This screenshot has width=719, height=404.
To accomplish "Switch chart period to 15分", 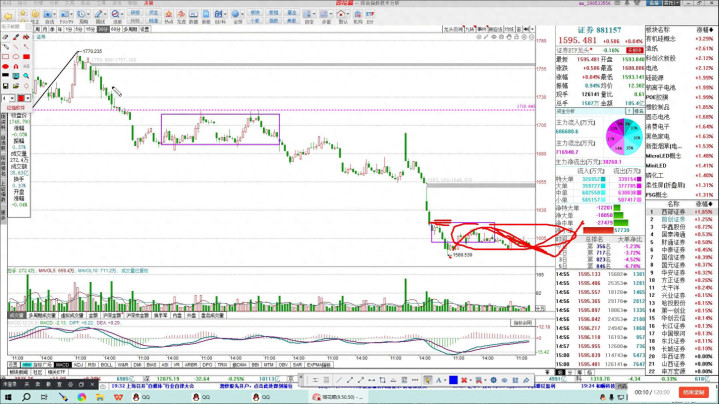I will [x=90, y=29].
